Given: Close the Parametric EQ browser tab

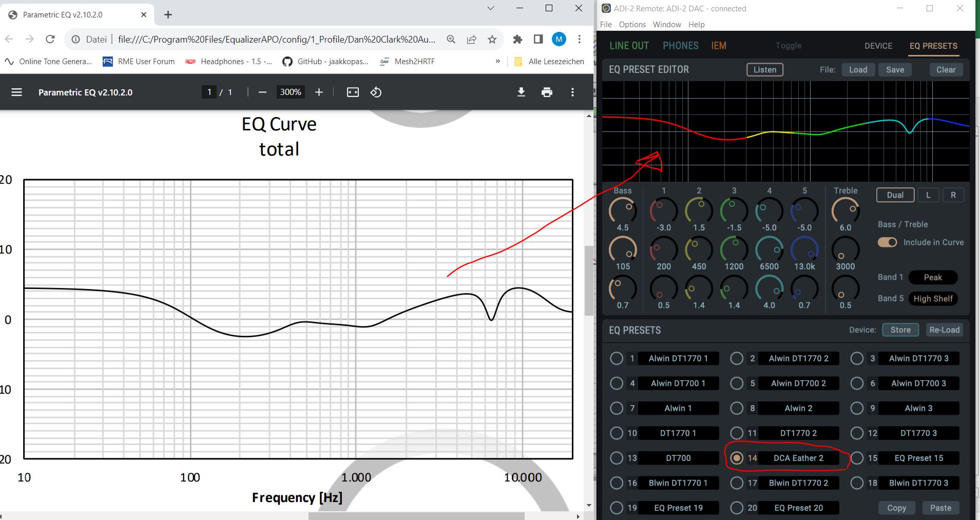Looking at the screenshot, I should pos(144,15).
